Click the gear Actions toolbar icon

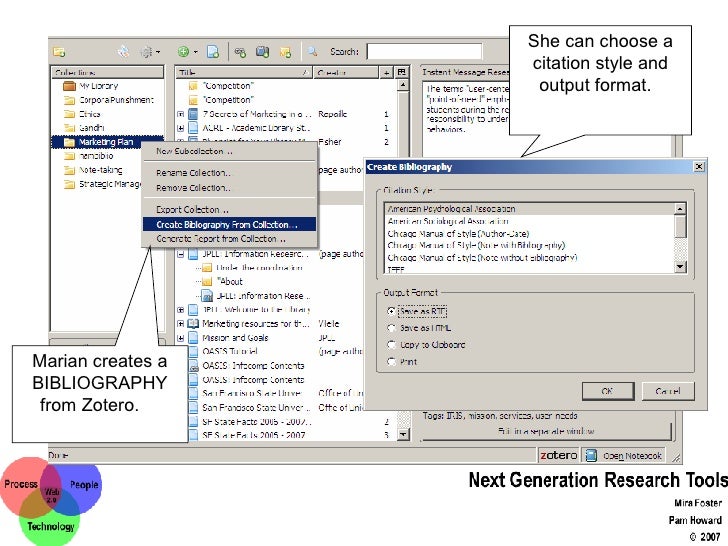pyautogui.click(x=147, y=52)
